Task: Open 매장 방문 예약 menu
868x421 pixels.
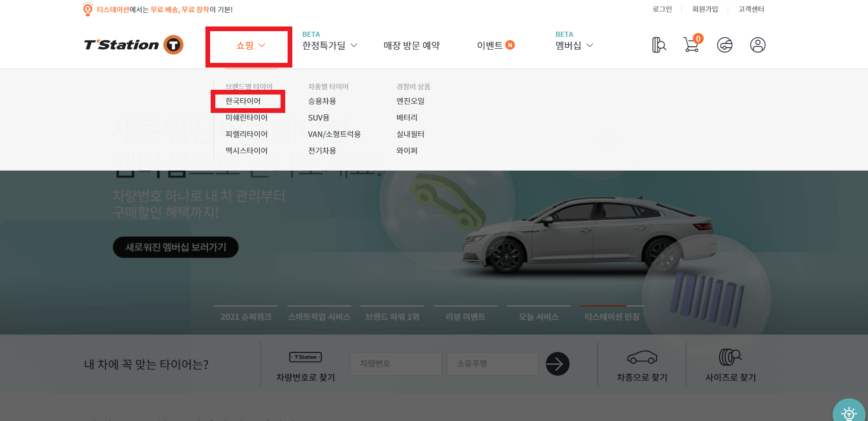Action: [x=411, y=45]
